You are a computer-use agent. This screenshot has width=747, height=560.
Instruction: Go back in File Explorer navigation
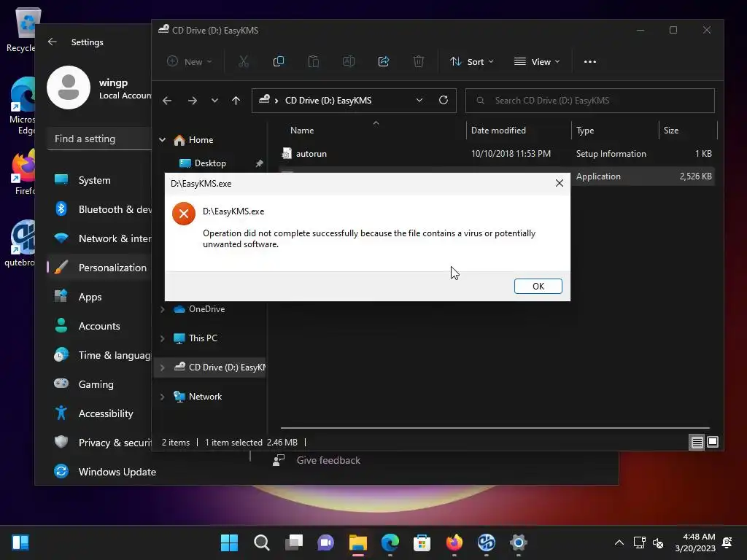tap(167, 101)
